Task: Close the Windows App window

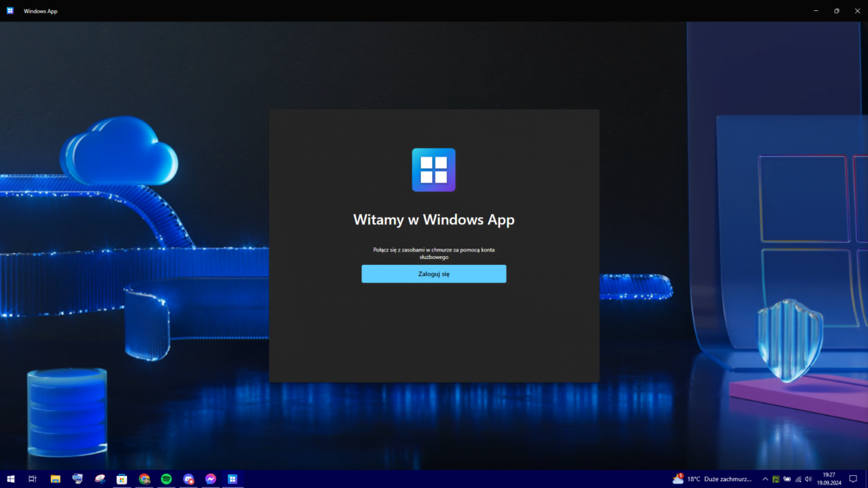Action: click(x=857, y=11)
